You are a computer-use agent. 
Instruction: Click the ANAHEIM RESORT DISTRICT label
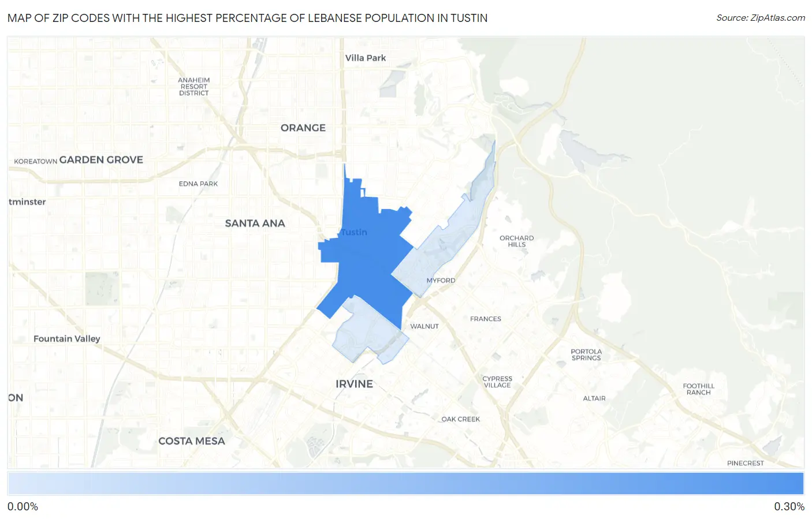click(194, 87)
